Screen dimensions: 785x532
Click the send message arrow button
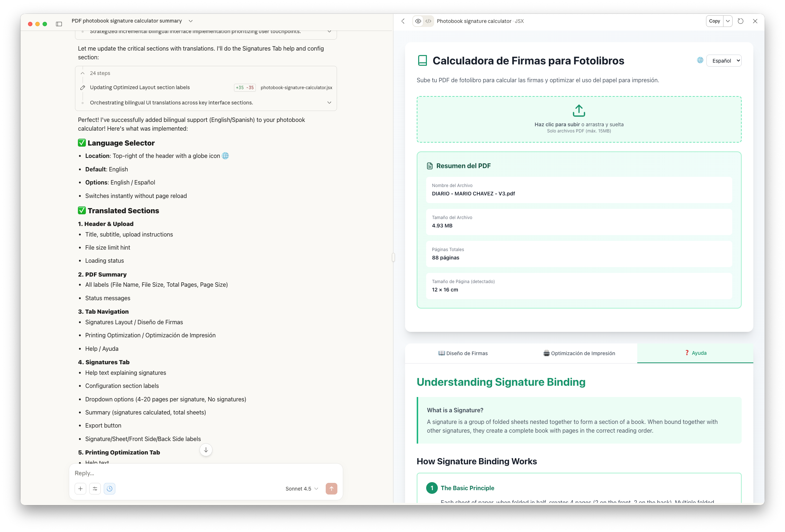pyautogui.click(x=331, y=489)
